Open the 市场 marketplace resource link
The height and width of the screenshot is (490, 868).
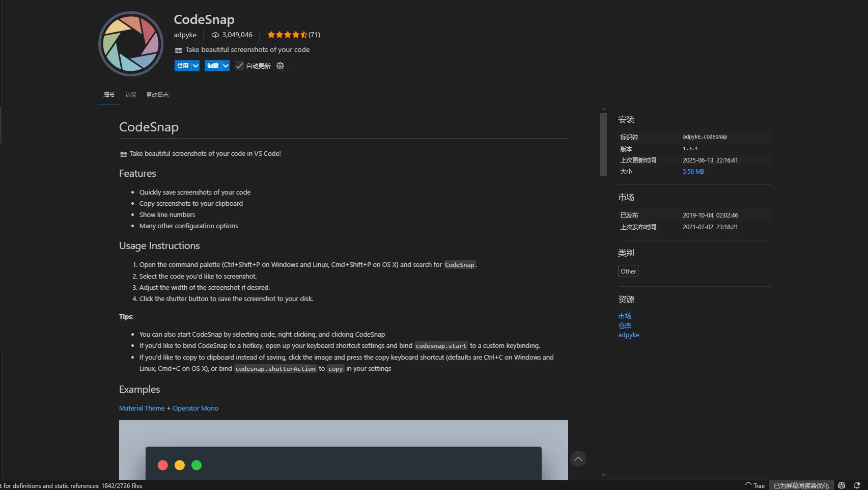(625, 316)
